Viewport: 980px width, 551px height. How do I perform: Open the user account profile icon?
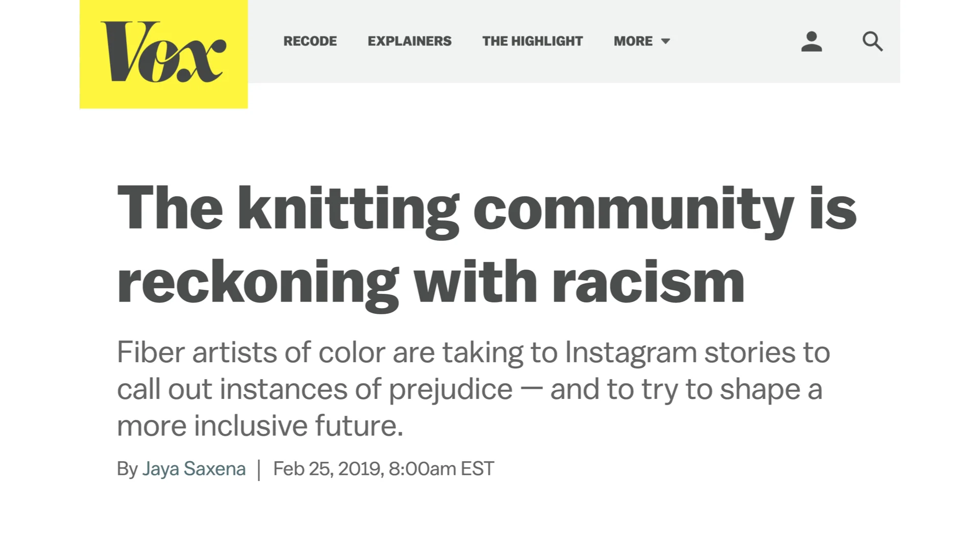812,41
